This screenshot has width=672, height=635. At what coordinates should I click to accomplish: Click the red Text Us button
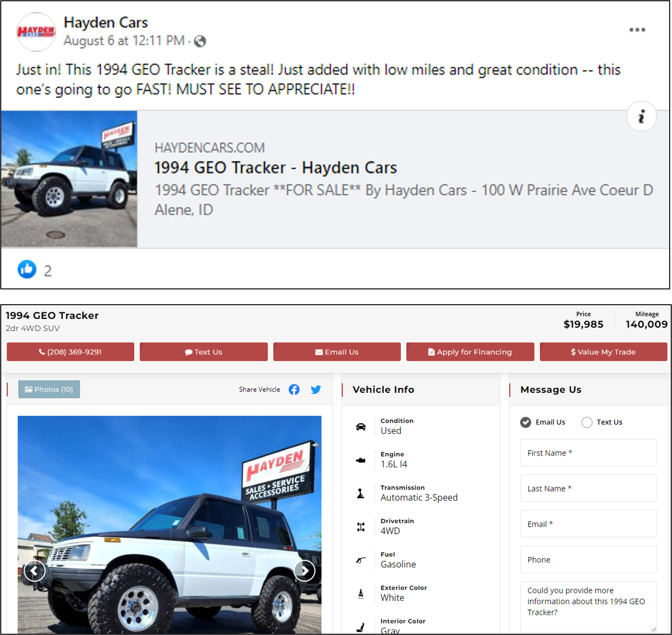click(x=204, y=352)
